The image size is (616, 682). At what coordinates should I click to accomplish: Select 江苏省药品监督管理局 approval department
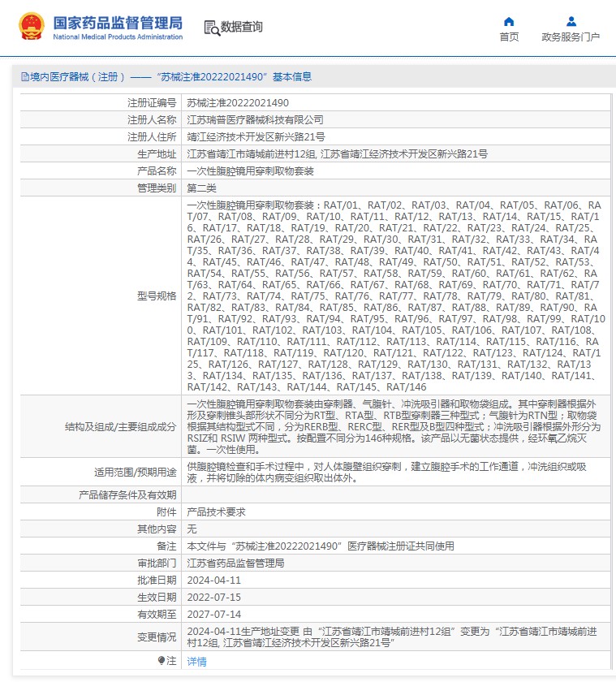(x=235, y=563)
